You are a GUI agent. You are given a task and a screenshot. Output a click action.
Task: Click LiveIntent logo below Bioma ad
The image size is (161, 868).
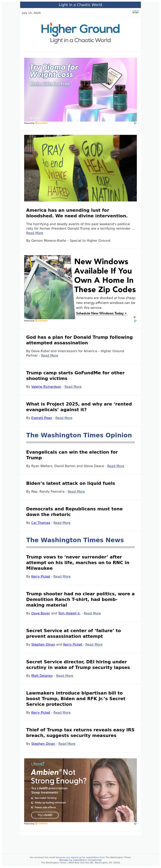click(x=41, y=123)
